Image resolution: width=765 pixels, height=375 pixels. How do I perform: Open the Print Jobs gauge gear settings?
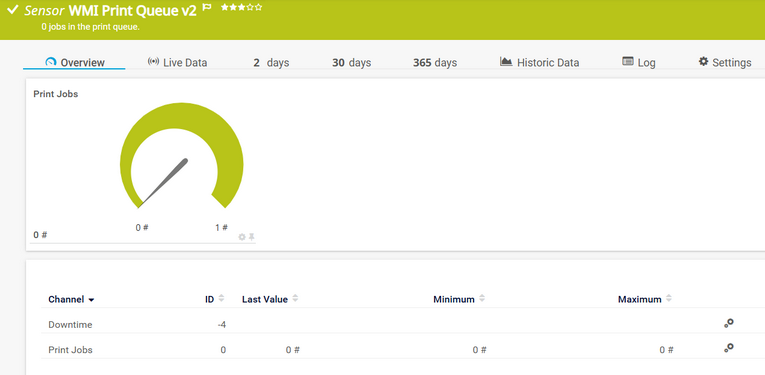[242, 237]
